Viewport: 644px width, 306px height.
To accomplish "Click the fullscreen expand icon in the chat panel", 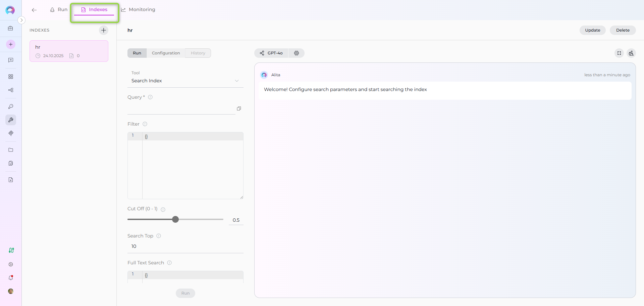I will click(x=619, y=53).
